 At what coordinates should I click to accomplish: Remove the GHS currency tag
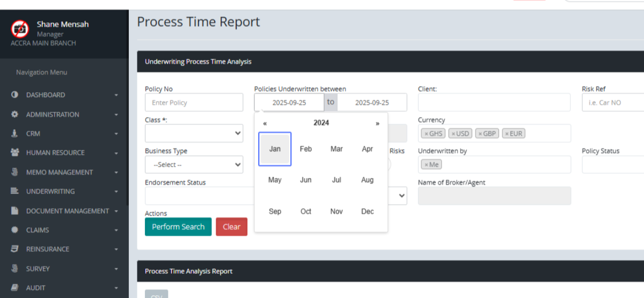click(426, 134)
